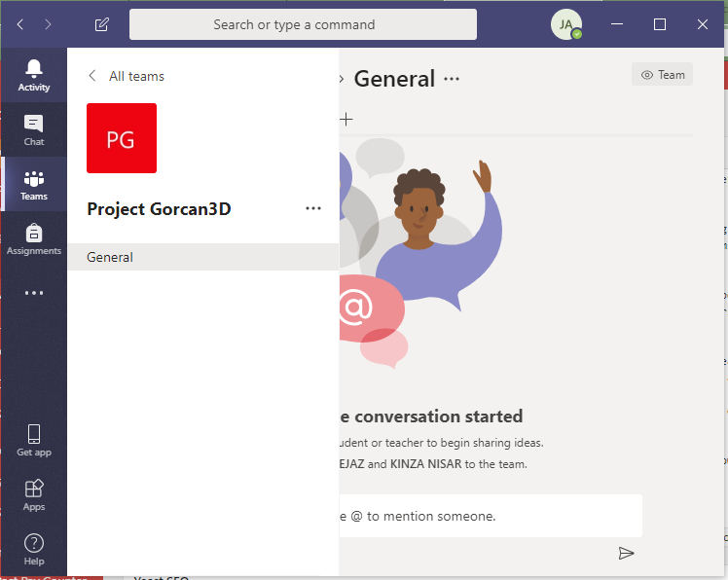The image size is (728, 580).
Task: Show more apps in the sidebar
Action: click(x=34, y=293)
